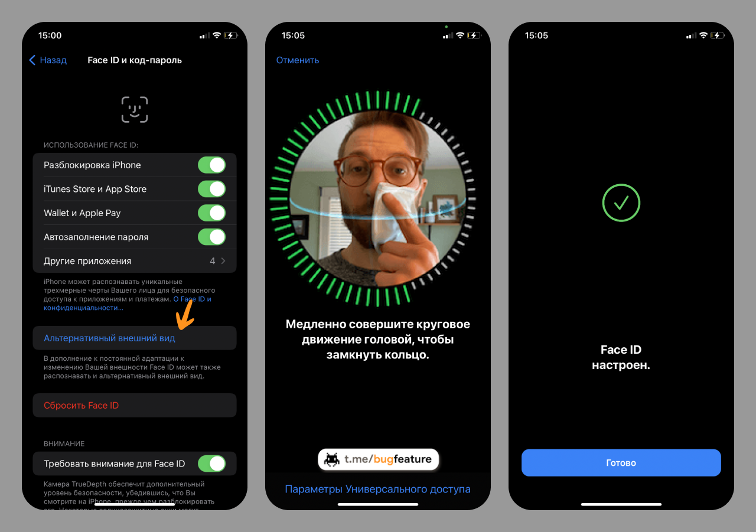Tap the value 4 in Другие приложения
The image size is (756, 532).
[213, 260]
